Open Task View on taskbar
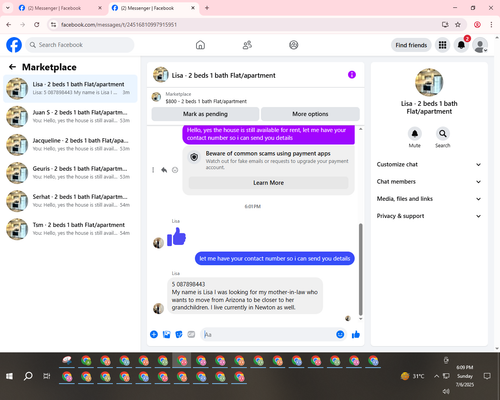 coord(47,376)
